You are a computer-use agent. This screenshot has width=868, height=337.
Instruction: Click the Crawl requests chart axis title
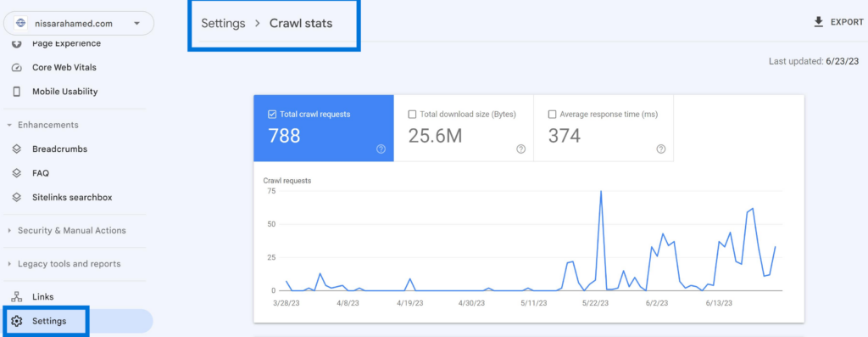point(287,181)
